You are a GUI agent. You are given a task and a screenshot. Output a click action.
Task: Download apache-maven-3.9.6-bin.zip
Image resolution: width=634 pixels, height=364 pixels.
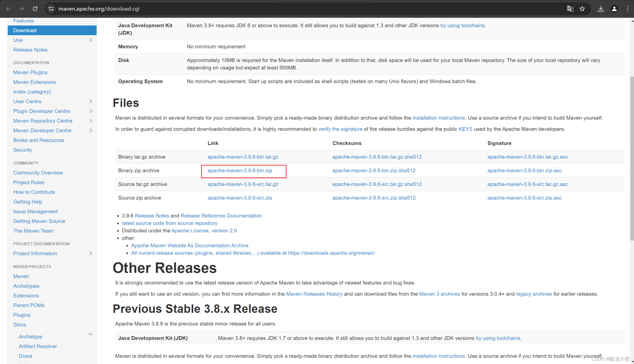(x=240, y=171)
